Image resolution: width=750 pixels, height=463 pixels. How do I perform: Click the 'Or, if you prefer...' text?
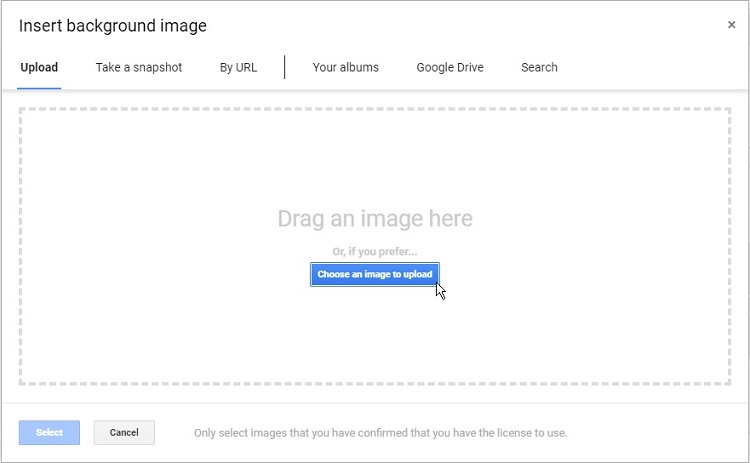tap(375, 251)
